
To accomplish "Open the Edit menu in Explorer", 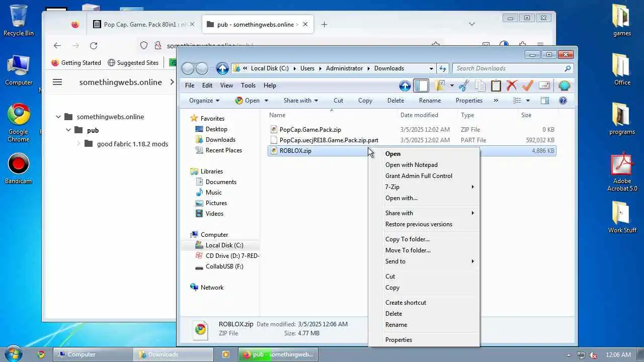I will coord(207,85).
